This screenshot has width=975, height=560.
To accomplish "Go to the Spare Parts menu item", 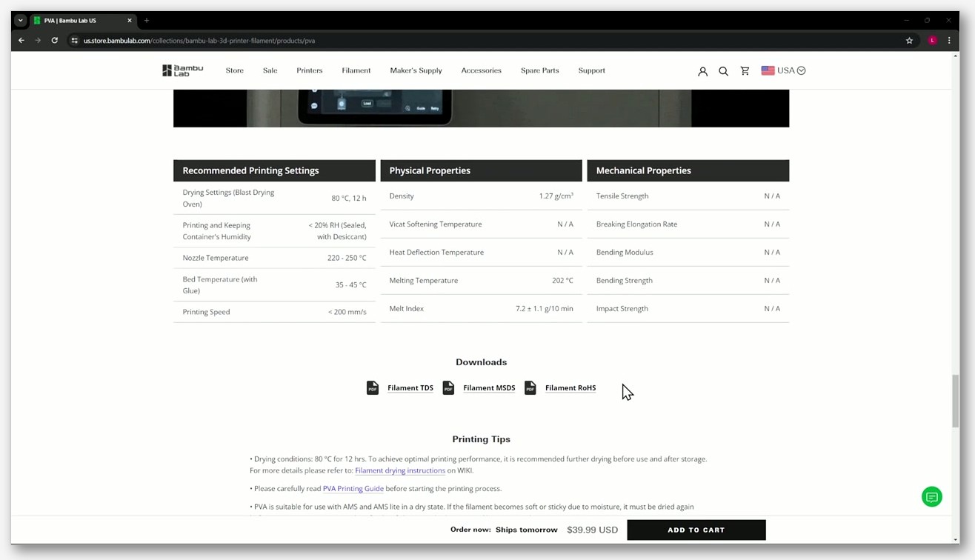I will [x=539, y=70].
